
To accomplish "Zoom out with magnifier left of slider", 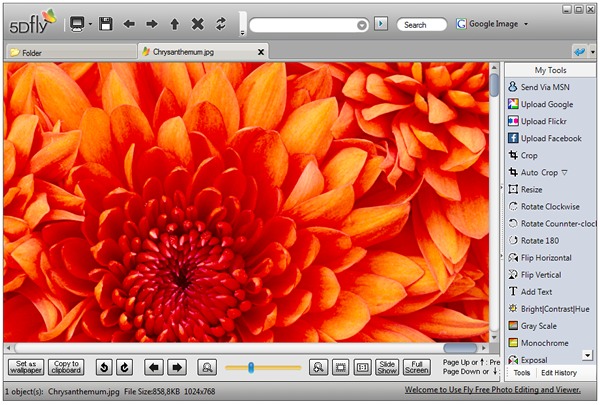I will point(207,367).
